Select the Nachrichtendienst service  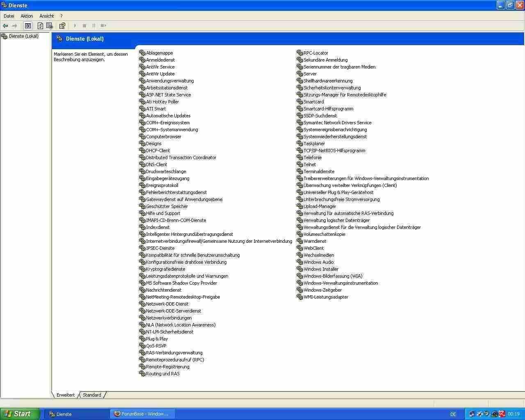pyautogui.click(x=164, y=290)
